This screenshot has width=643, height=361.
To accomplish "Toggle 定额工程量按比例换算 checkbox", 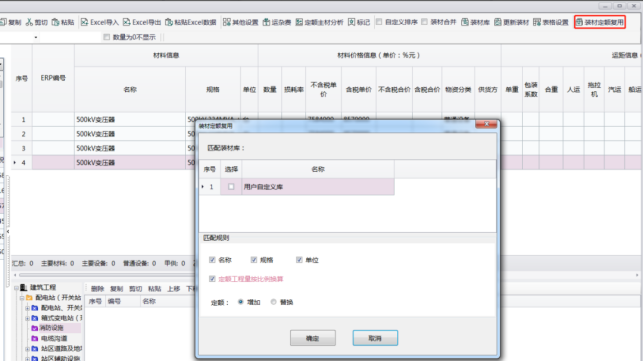I will pos(212,279).
